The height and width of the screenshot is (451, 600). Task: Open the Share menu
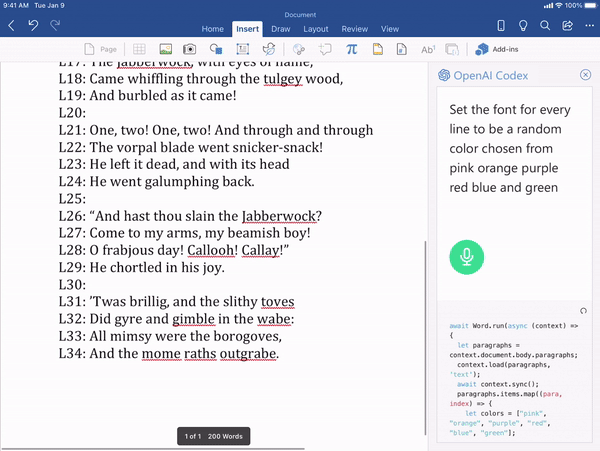click(569, 25)
